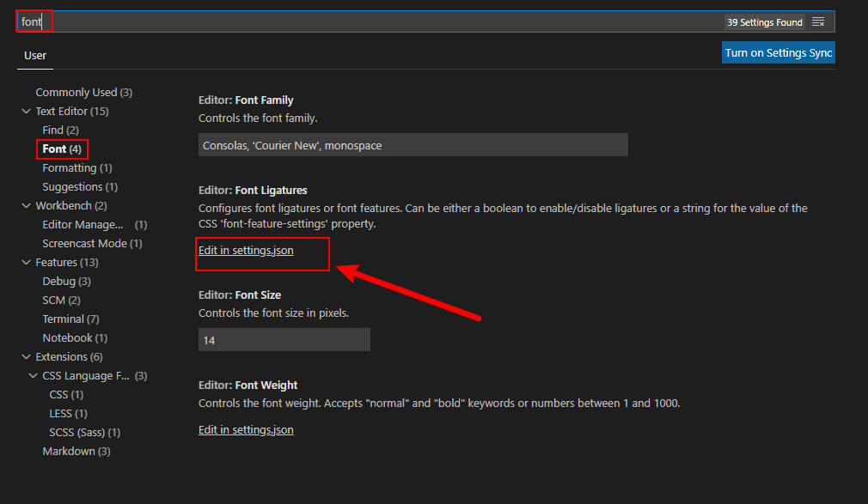Select Commonly Used (3) category
The width and height of the screenshot is (868, 504).
83,93
